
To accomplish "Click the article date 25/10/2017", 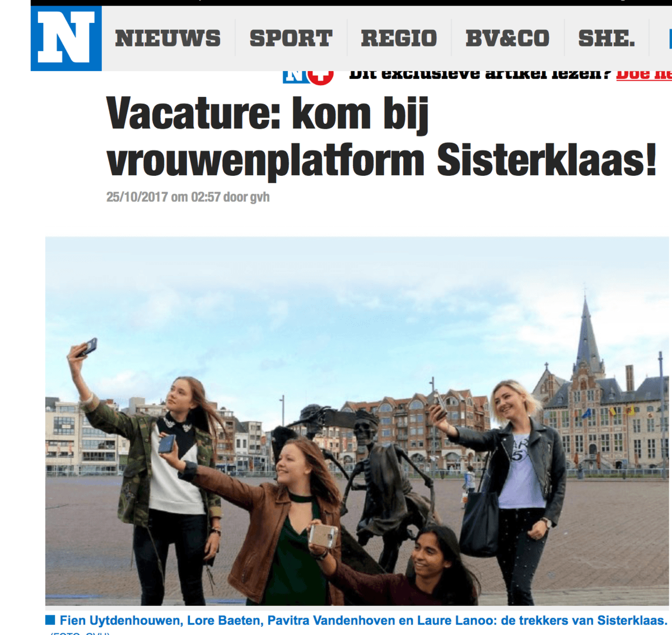I will click(x=137, y=197).
